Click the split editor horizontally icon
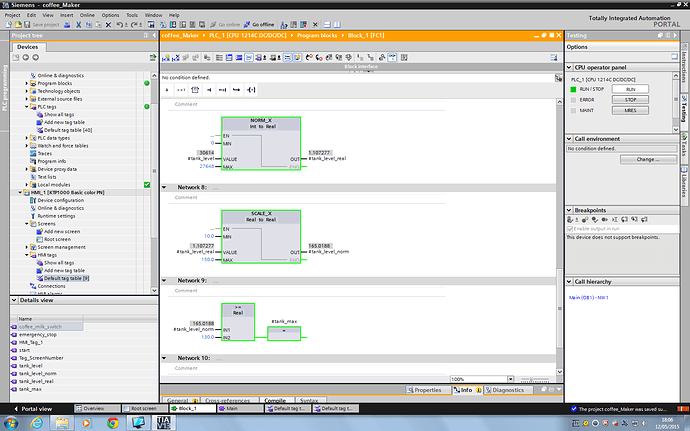This screenshot has height=431, width=690. click(x=327, y=25)
